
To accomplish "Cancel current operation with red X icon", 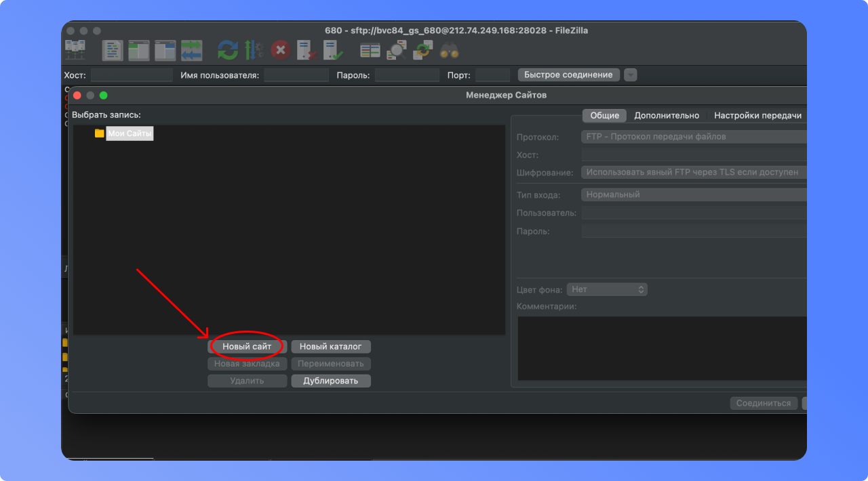I will [280, 50].
